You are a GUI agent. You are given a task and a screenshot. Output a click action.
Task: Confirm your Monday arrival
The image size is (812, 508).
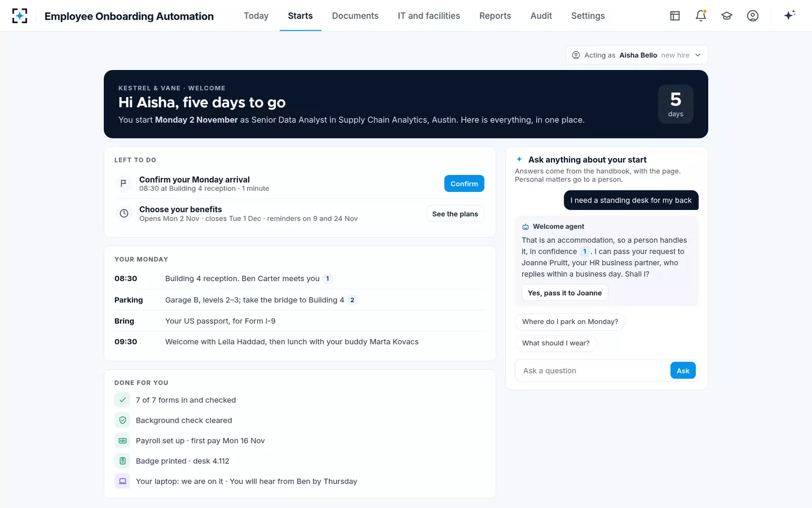pyautogui.click(x=464, y=183)
